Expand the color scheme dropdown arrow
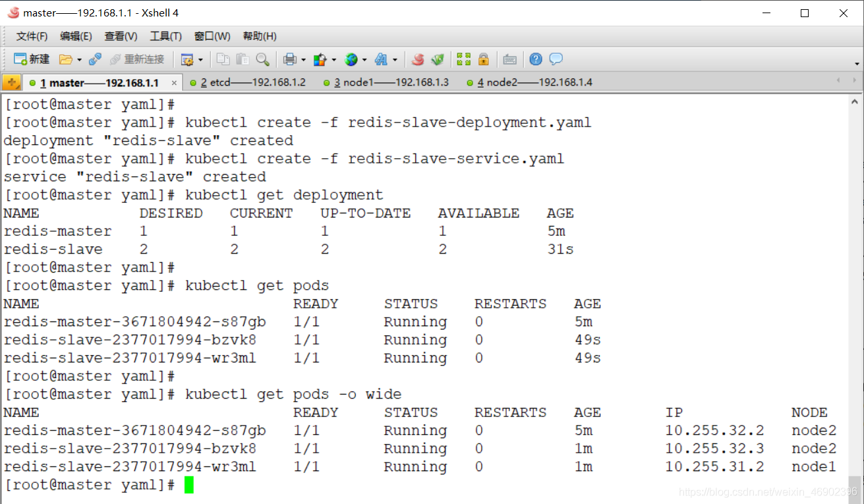This screenshot has height=504, width=864. click(x=333, y=60)
